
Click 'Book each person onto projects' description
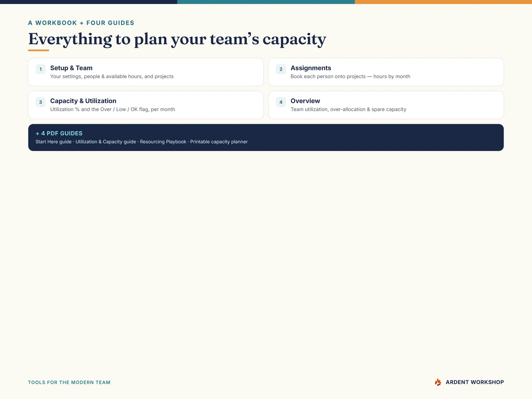(x=350, y=76)
